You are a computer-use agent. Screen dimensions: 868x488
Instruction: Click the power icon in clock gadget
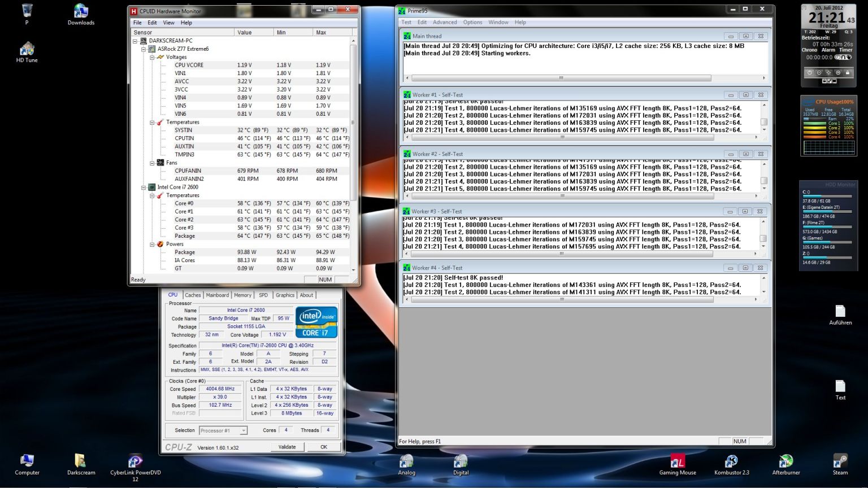click(810, 73)
